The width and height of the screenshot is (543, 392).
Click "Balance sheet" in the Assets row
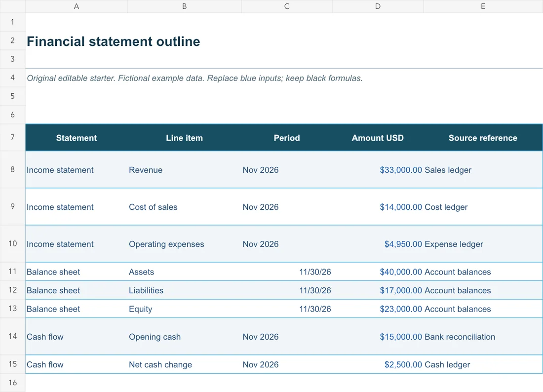click(53, 272)
